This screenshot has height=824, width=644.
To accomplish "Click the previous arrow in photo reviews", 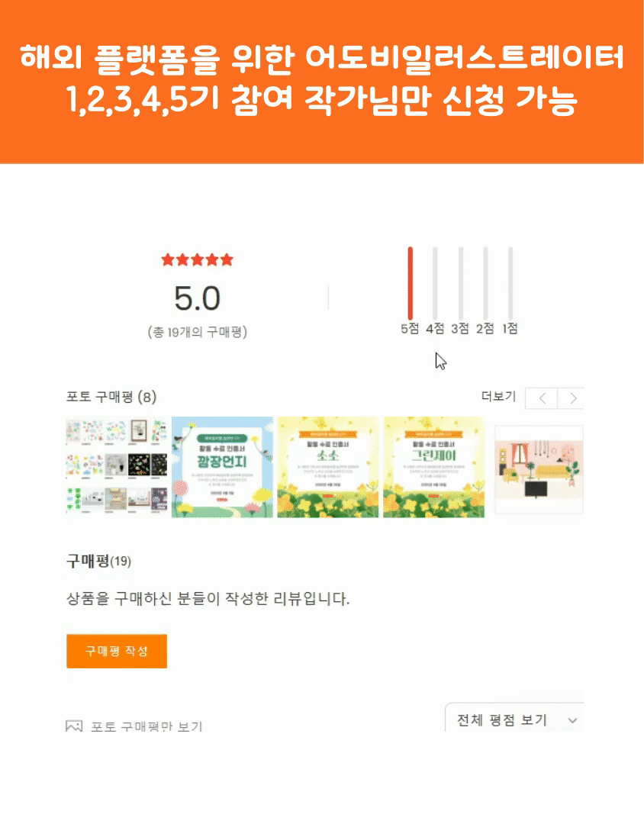I will [542, 399].
